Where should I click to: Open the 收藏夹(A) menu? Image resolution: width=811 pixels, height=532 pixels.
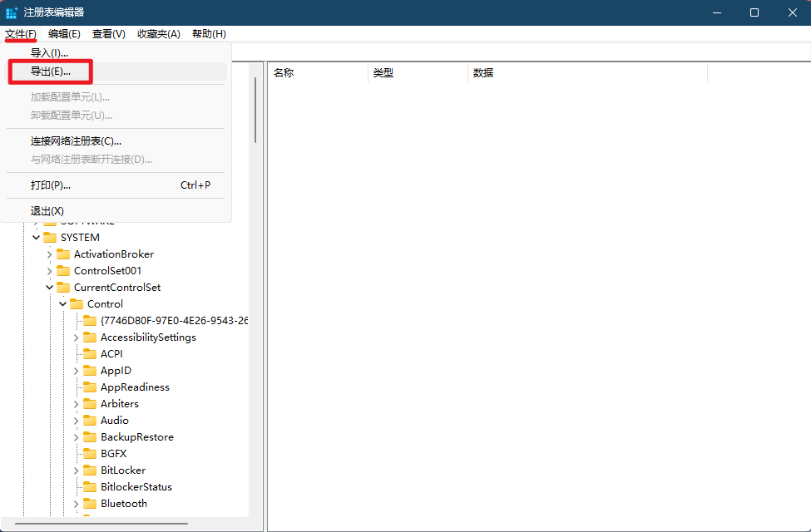[x=158, y=34]
